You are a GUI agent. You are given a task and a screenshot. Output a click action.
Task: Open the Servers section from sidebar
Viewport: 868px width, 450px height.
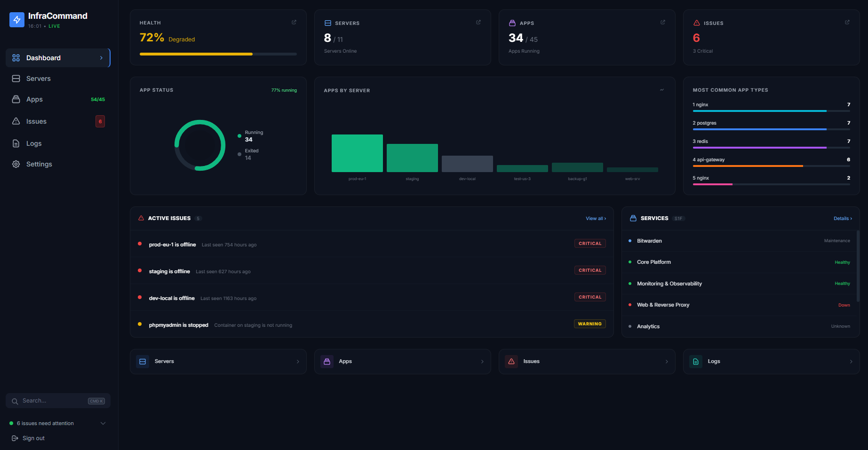(38, 78)
